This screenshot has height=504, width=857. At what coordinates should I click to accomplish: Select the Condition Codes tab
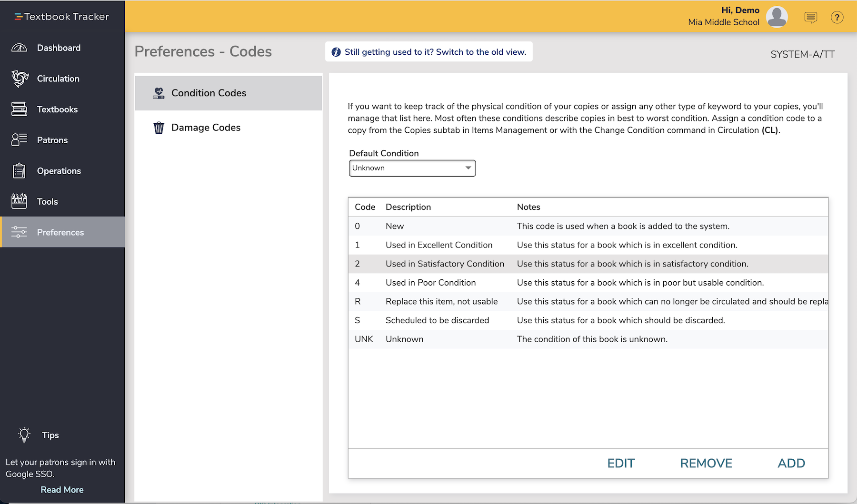coord(229,93)
